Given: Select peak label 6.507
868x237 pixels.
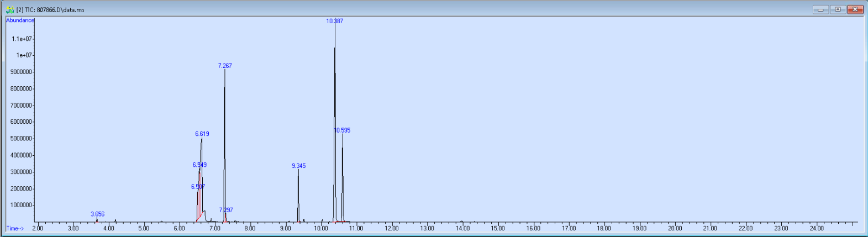Looking at the screenshot, I should coord(198,187).
